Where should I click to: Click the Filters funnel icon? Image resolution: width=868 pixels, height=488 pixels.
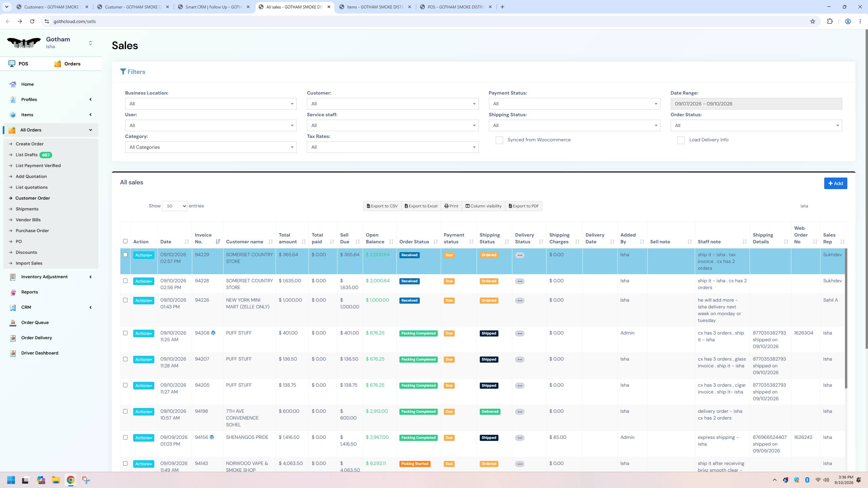123,72
